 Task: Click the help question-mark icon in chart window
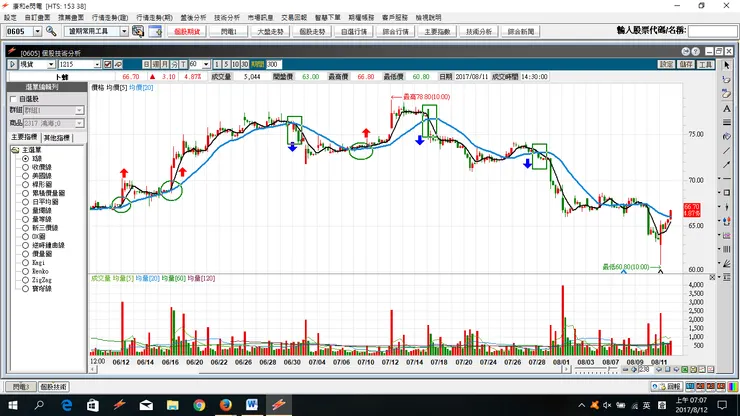(695, 51)
